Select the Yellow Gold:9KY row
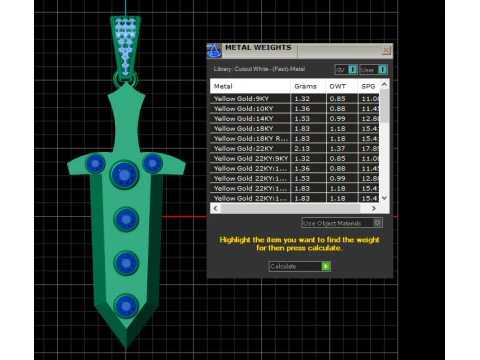The height and width of the screenshot is (360, 480). coord(295,98)
